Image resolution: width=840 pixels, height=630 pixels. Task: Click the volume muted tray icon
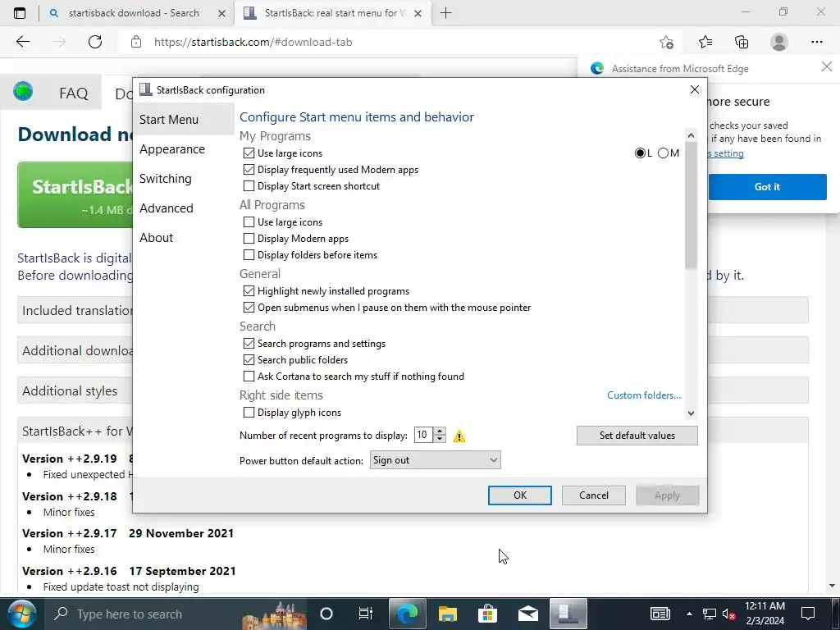coord(728,614)
